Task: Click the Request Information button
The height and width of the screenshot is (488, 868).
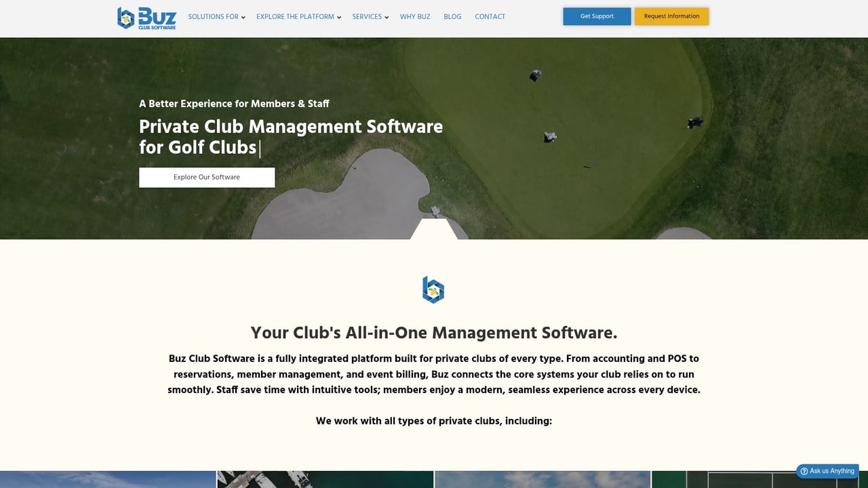Action: [671, 16]
